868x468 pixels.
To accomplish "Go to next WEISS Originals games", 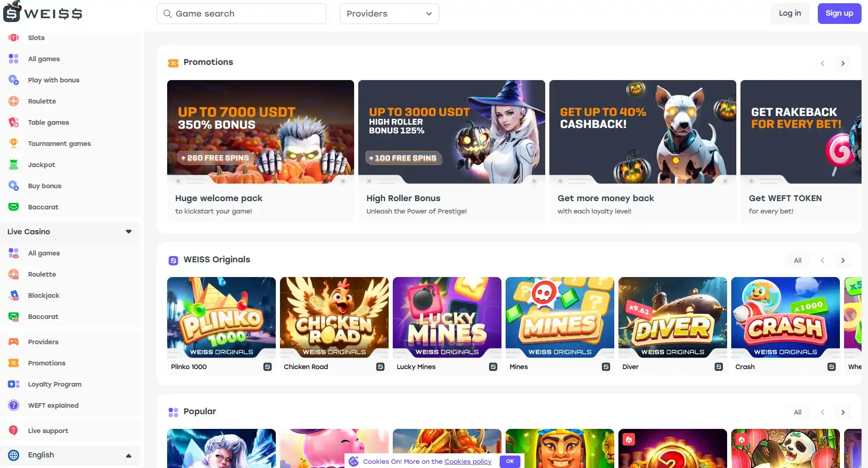I will pos(843,260).
